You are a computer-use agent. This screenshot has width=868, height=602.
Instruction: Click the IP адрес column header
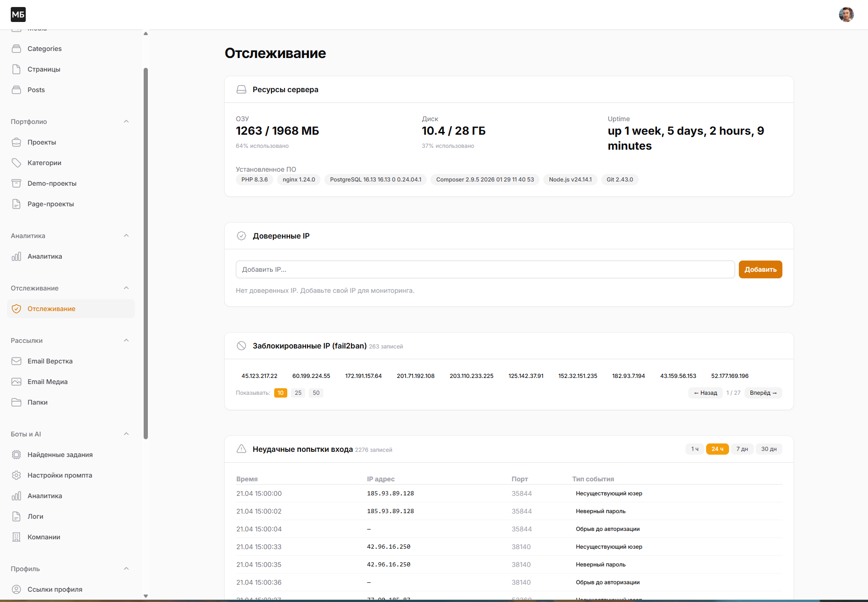click(381, 479)
